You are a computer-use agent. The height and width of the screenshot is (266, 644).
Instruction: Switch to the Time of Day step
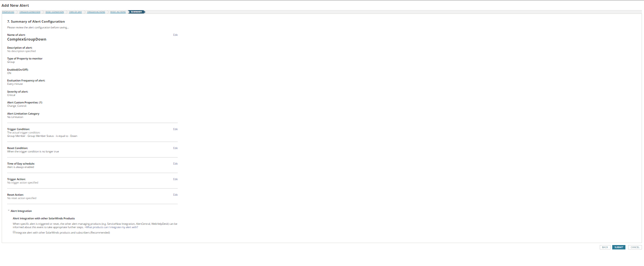(x=75, y=12)
